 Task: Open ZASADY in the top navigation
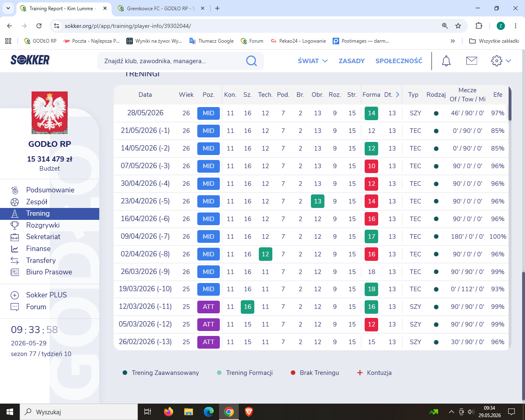[x=352, y=61]
